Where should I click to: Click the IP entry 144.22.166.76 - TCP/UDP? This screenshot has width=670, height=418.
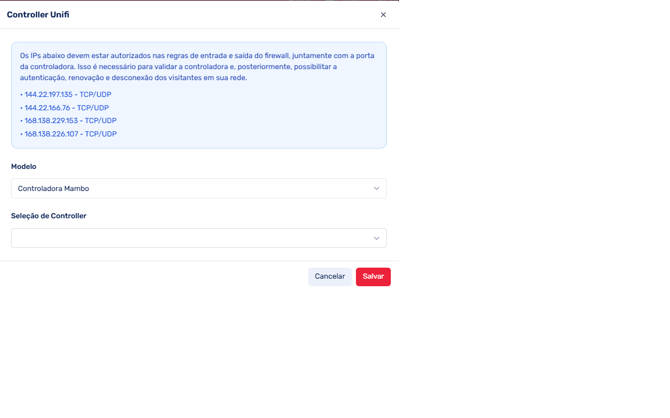[67, 108]
